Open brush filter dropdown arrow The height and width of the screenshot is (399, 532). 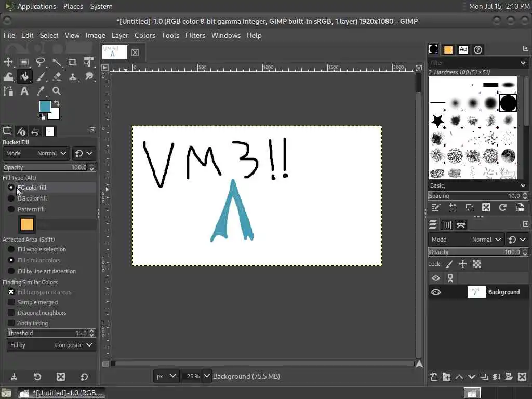[x=523, y=63]
